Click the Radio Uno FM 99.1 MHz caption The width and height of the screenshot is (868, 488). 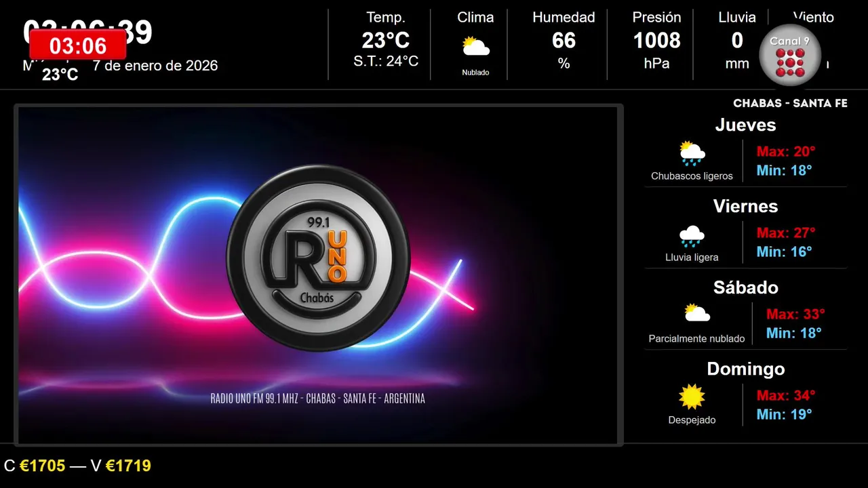(x=318, y=399)
